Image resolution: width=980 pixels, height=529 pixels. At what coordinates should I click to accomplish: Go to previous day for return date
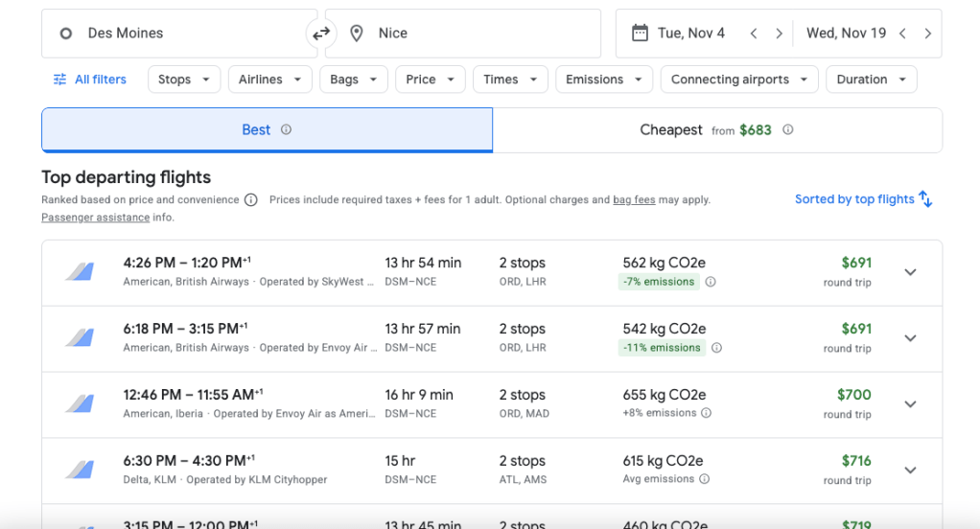(902, 34)
